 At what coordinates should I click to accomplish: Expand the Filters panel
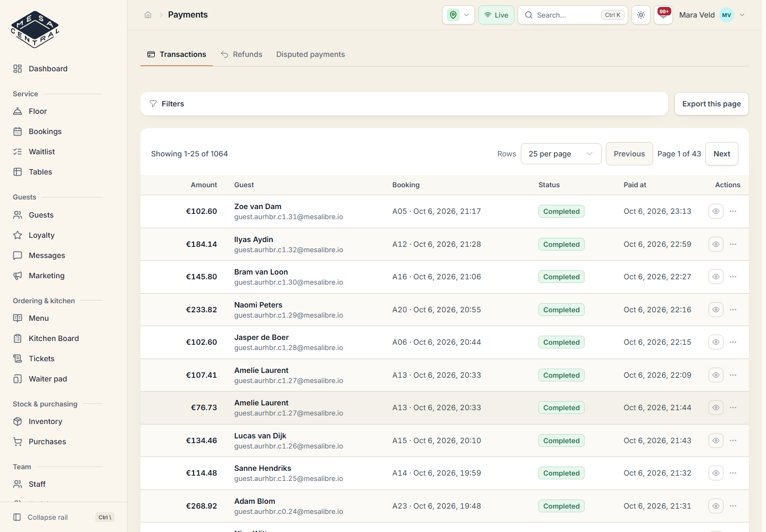point(404,104)
